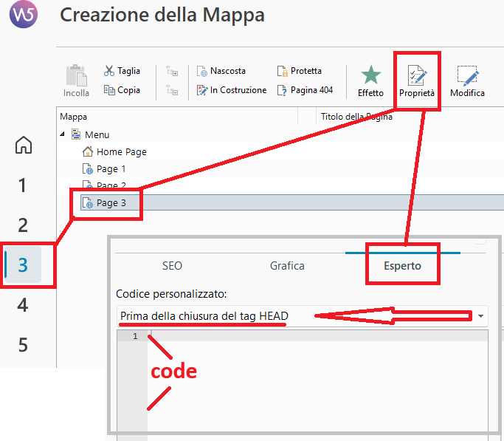Click the Modifica edit pencil icon
The image size is (504, 441).
(x=468, y=76)
